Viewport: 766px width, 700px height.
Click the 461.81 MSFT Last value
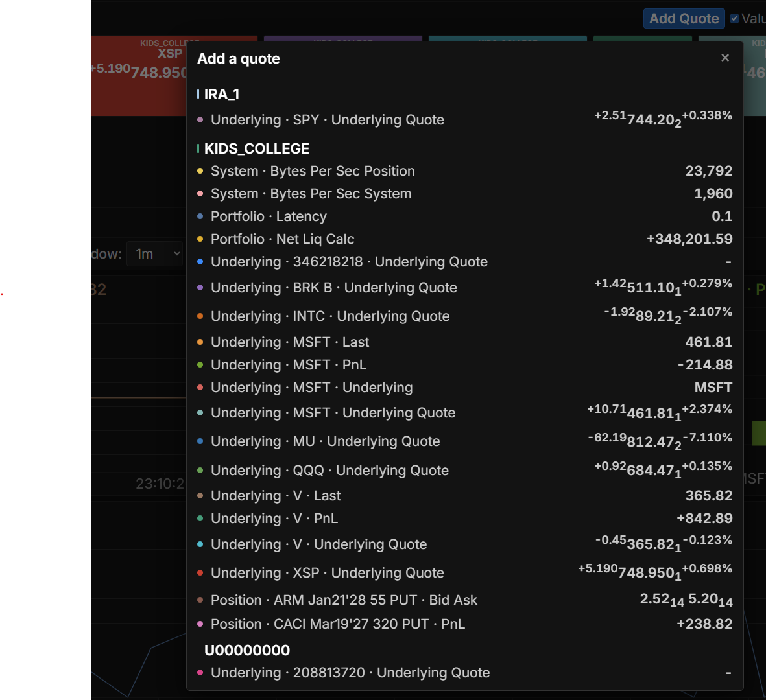pyautogui.click(x=708, y=342)
